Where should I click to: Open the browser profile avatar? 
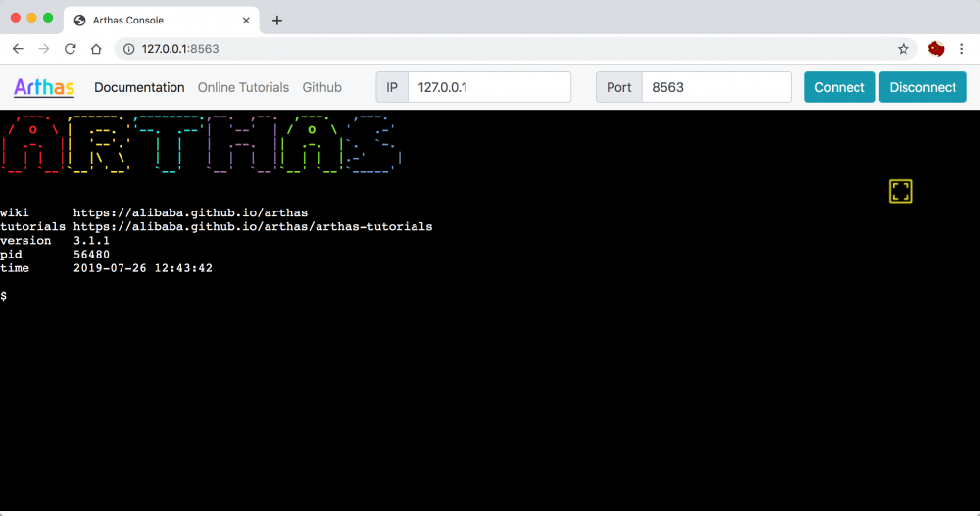[936, 49]
